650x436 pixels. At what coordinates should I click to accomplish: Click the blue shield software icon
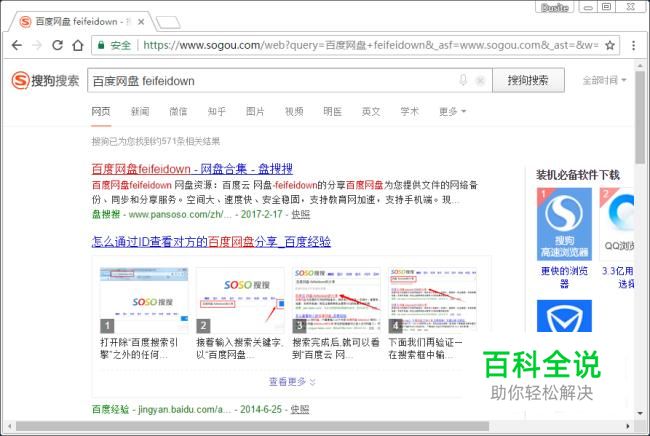[x=564, y=316]
